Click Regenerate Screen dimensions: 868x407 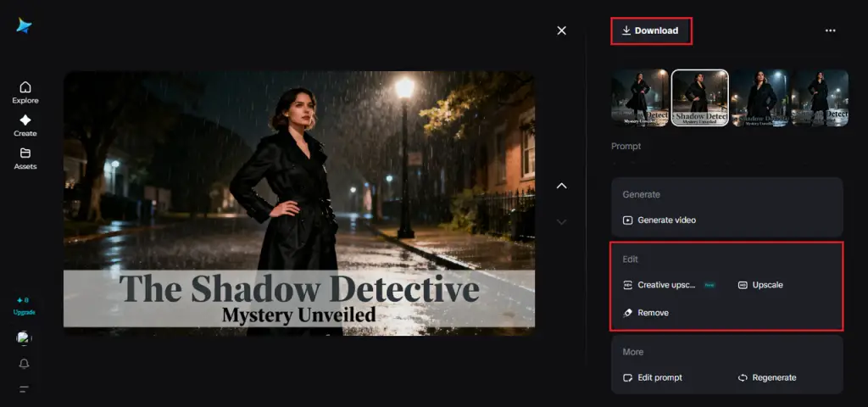[x=766, y=377]
